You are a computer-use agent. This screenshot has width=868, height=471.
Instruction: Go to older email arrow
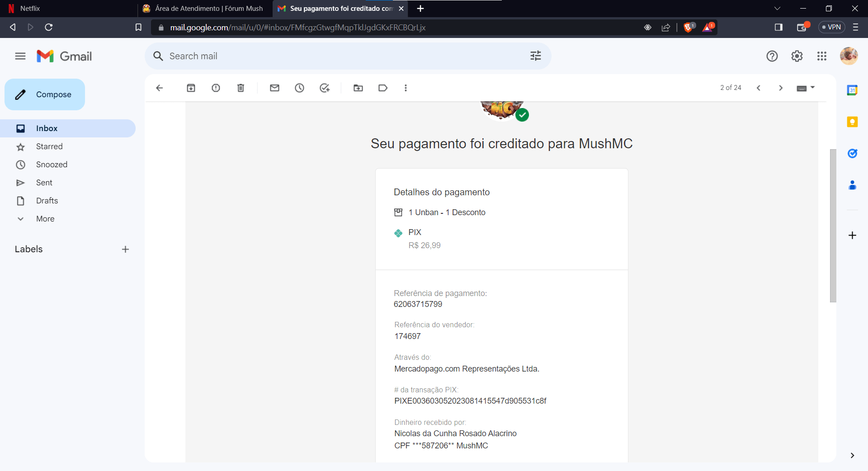[x=781, y=88]
